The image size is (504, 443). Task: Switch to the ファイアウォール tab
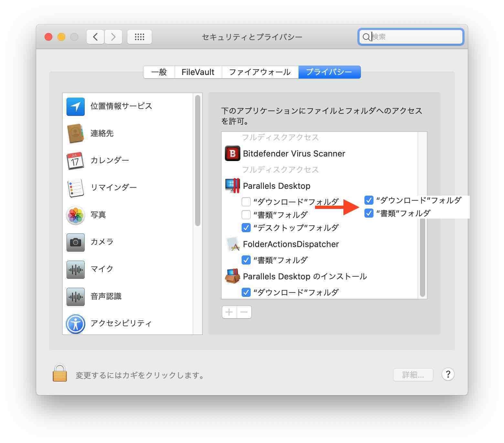pos(260,72)
